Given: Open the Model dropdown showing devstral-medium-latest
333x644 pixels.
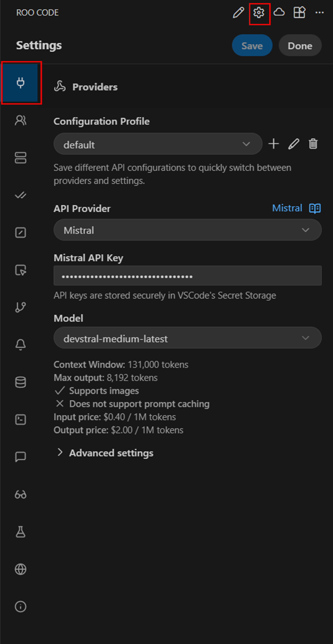Looking at the screenshot, I should click(188, 338).
